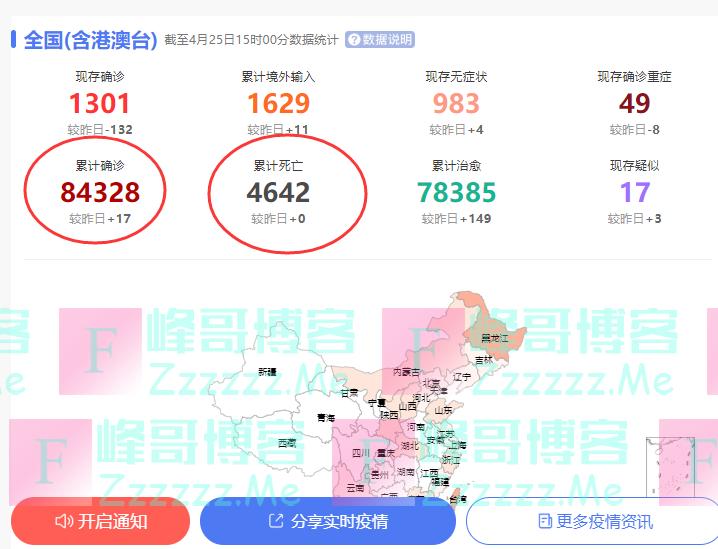
Task: Click the 累计治愈 78385 figure
Action: tap(456, 192)
